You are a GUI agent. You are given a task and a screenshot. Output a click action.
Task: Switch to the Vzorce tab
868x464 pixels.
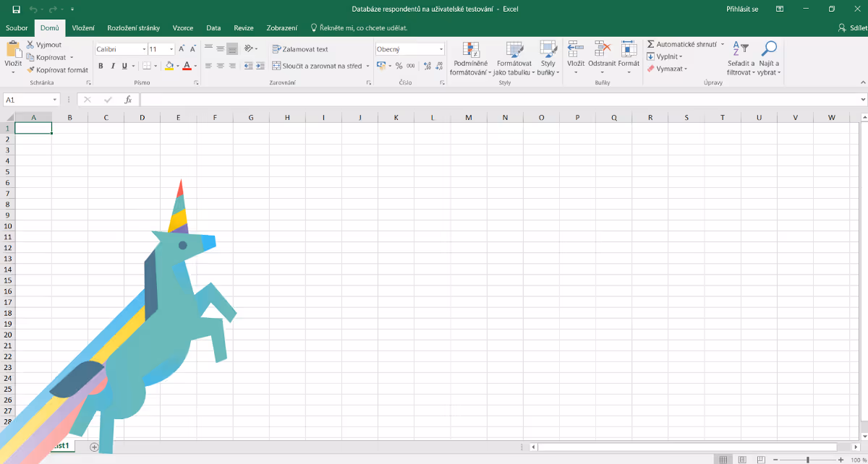coord(183,27)
